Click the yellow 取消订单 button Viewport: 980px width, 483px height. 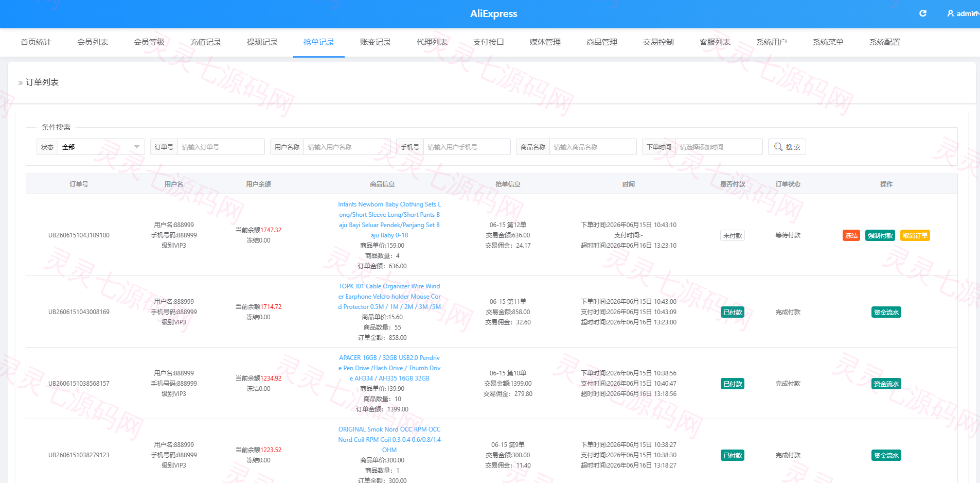915,235
